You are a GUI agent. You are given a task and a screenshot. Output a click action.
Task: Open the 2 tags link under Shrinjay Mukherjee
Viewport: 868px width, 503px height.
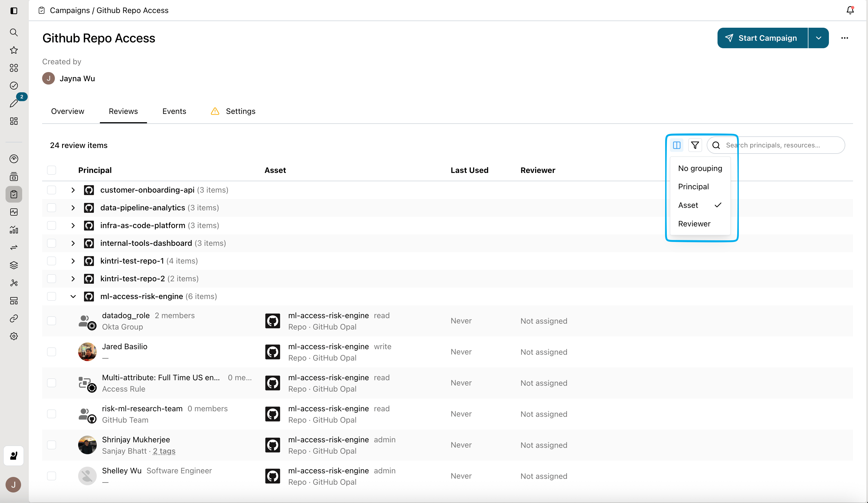click(164, 451)
